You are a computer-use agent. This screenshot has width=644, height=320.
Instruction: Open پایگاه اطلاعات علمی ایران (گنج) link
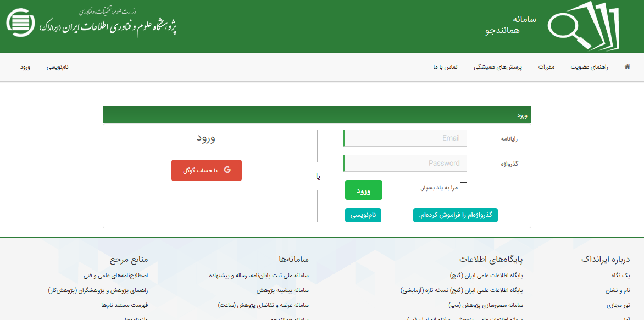tap(486, 276)
